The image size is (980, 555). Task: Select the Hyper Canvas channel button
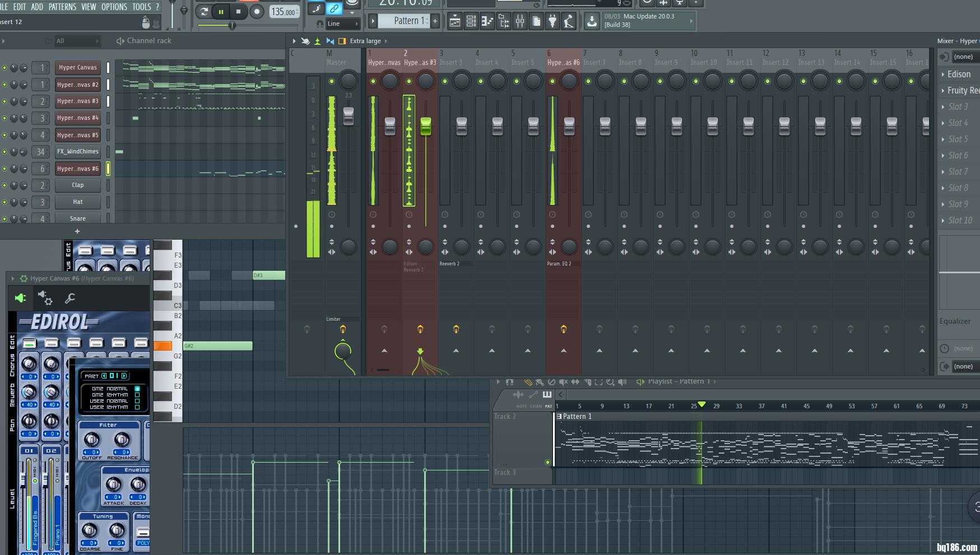point(78,68)
